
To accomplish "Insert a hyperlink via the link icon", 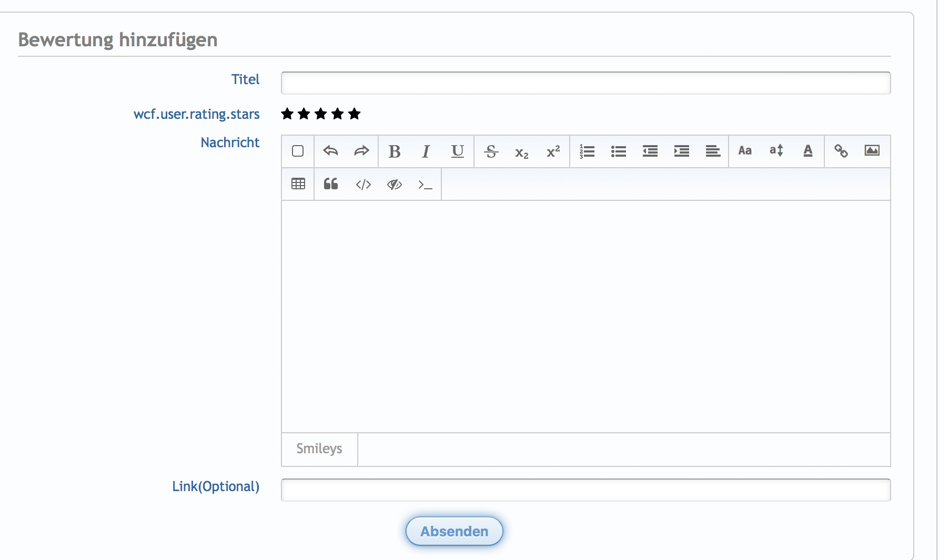I will coord(841,151).
